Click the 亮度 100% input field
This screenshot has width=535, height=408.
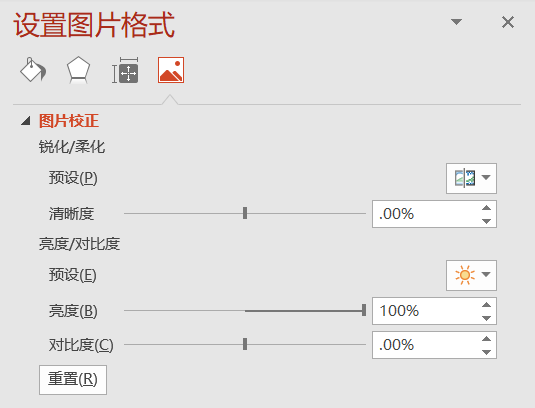coord(426,311)
